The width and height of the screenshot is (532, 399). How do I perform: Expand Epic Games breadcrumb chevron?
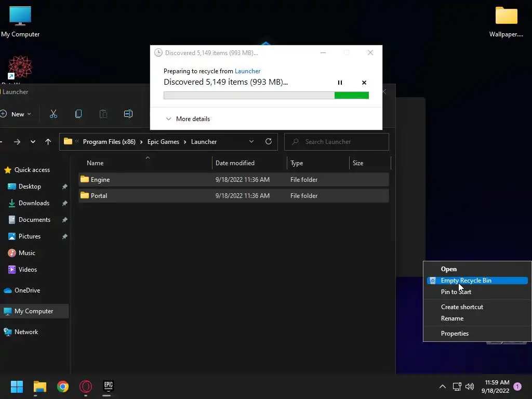pyautogui.click(x=185, y=142)
